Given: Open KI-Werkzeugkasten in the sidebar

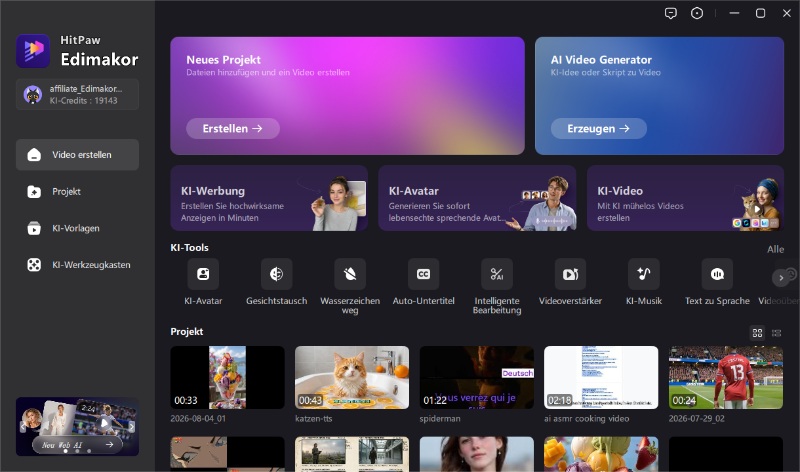Looking at the screenshot, I should point(77,265).
